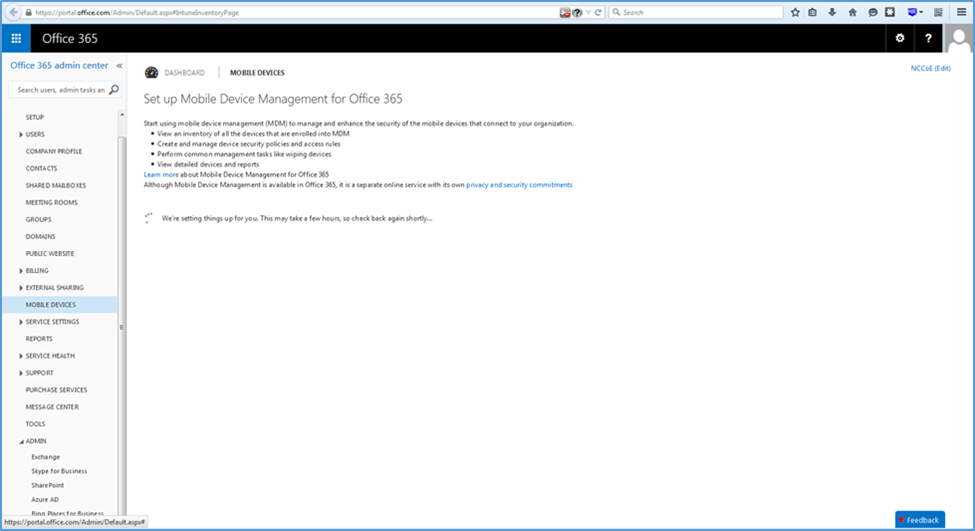Select MOBILE DEVICES breadcrumb tab
This screenshot has height=531, width=975.
(257, 73)
